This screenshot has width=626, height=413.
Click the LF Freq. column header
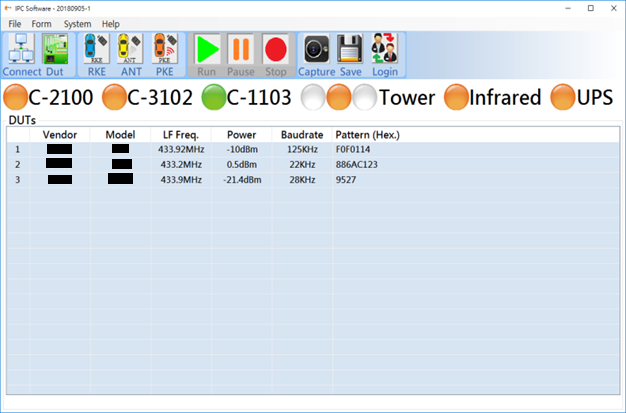[x=180, y=134]
